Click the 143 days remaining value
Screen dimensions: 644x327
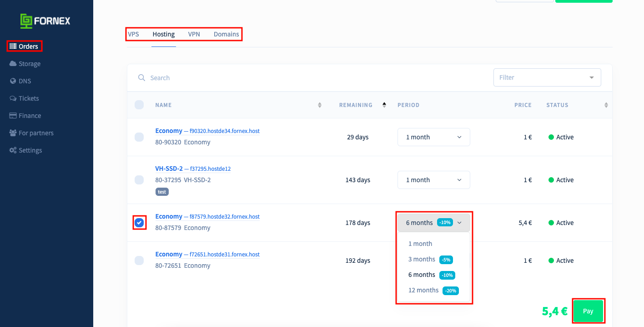click(x=357, y=180)
